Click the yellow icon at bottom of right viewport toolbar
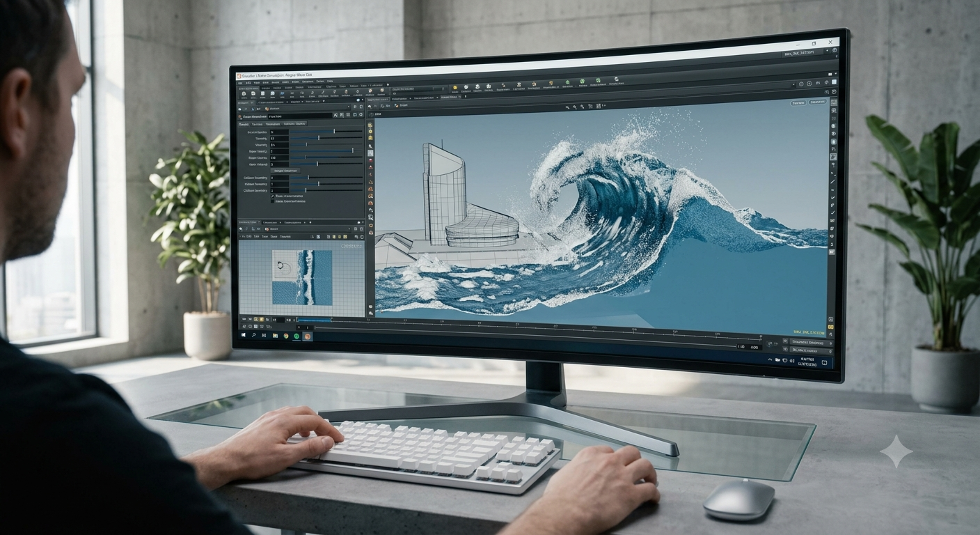This screenshot has width=980, height=535. [830, 327]
